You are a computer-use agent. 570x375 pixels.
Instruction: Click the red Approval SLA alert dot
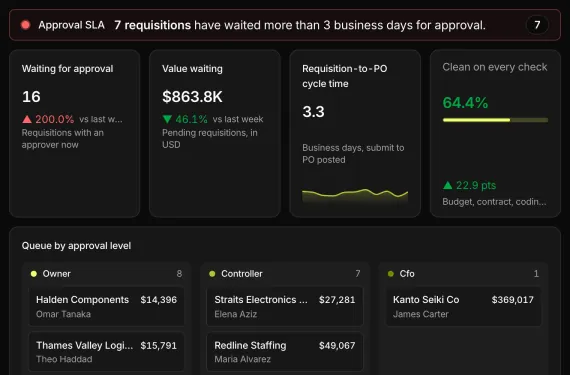[25, 25]
